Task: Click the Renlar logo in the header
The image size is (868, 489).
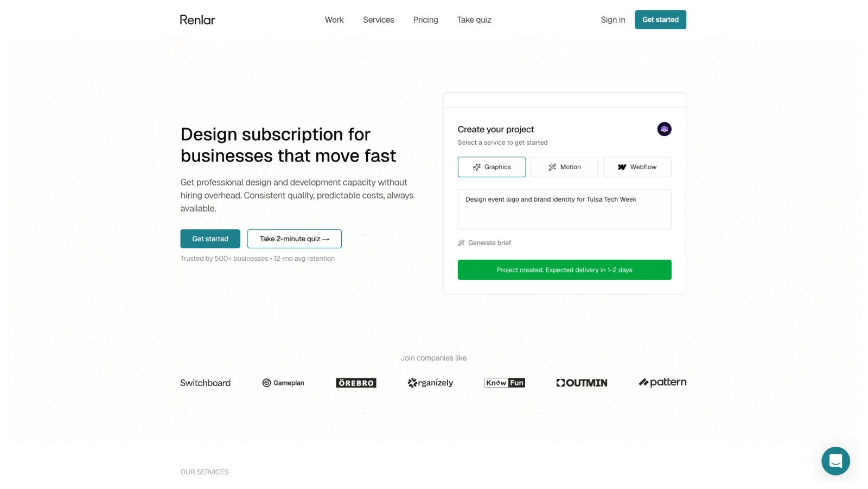Action: coord(197,20)
